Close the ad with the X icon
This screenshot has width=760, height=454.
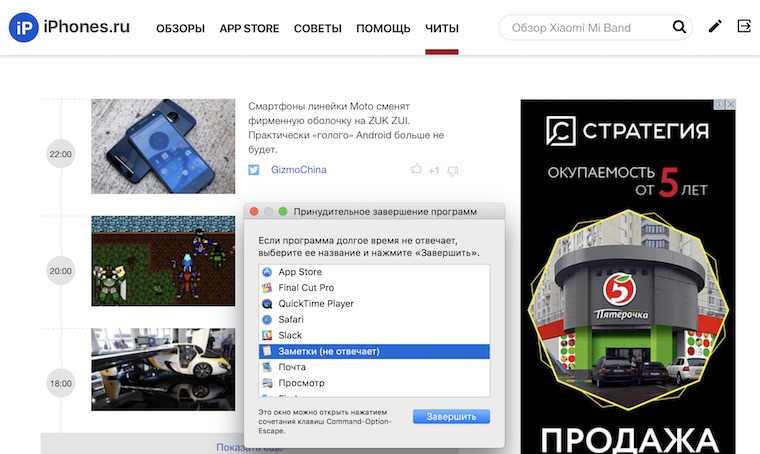pyautogui.click(x=730, y=104)
